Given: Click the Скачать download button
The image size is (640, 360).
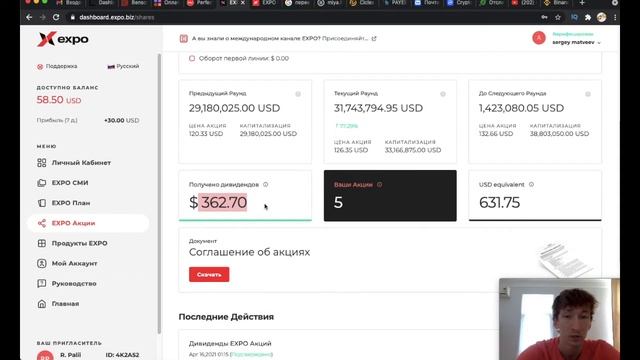Looking at the screenshot, I should coord(209,274).
